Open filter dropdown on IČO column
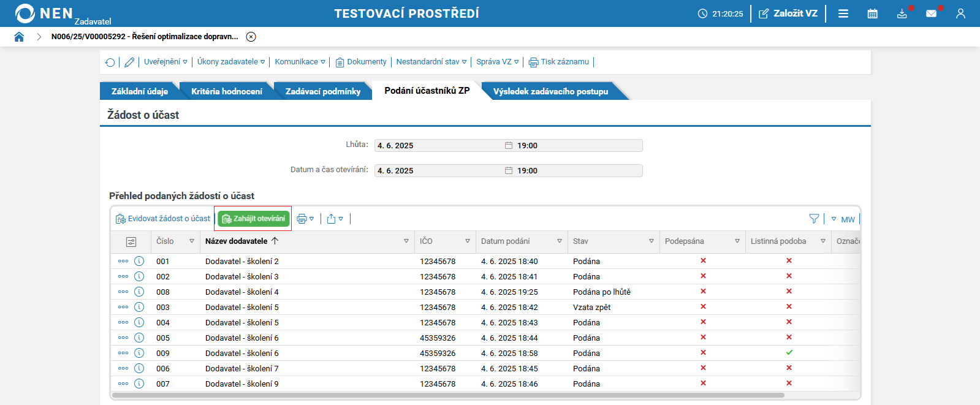980x405 pixels. coord(468,241)
